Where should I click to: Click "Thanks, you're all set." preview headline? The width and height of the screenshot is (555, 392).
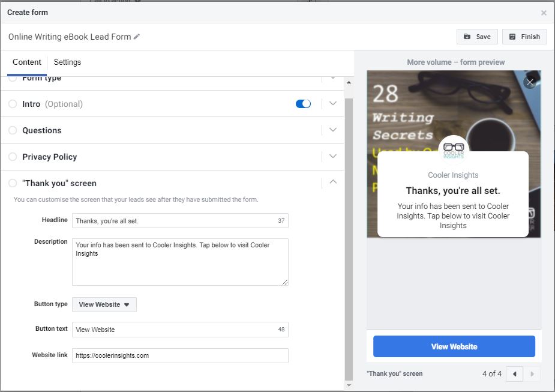coord(453,191)
